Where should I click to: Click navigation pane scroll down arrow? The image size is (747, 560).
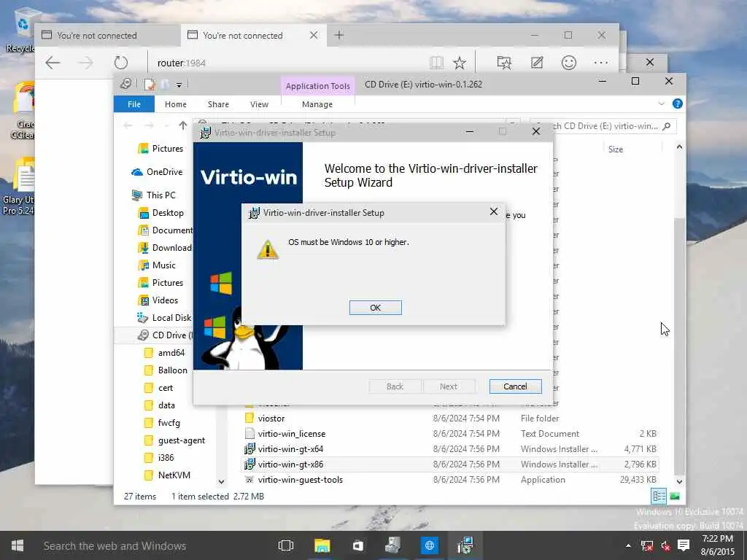click(x=221, y=481)
